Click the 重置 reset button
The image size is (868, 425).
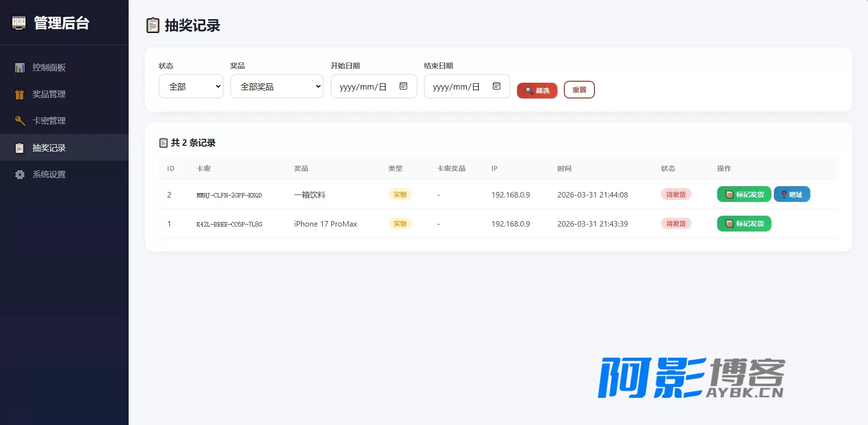tap(579, 90)
